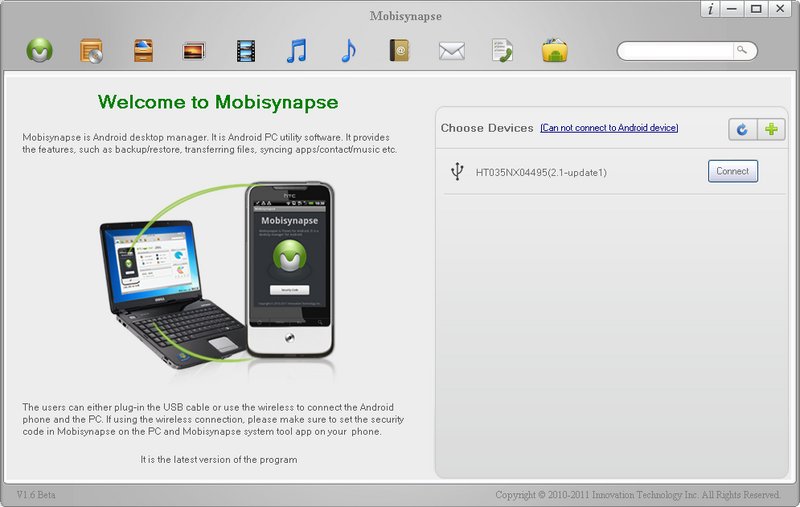Open the backup box icon in toolbar
The height and width of the screenshot is (507, 800).
click(x=92, y=50)
